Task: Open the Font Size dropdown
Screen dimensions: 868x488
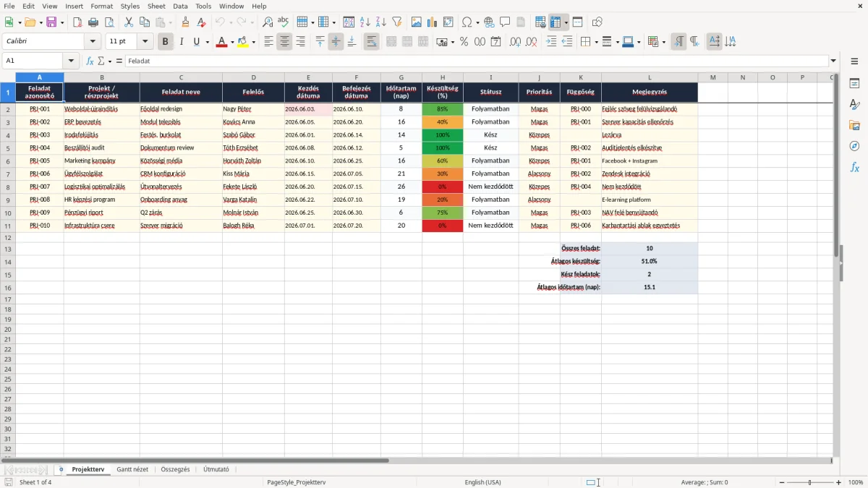Action: (x=145, y=42)
